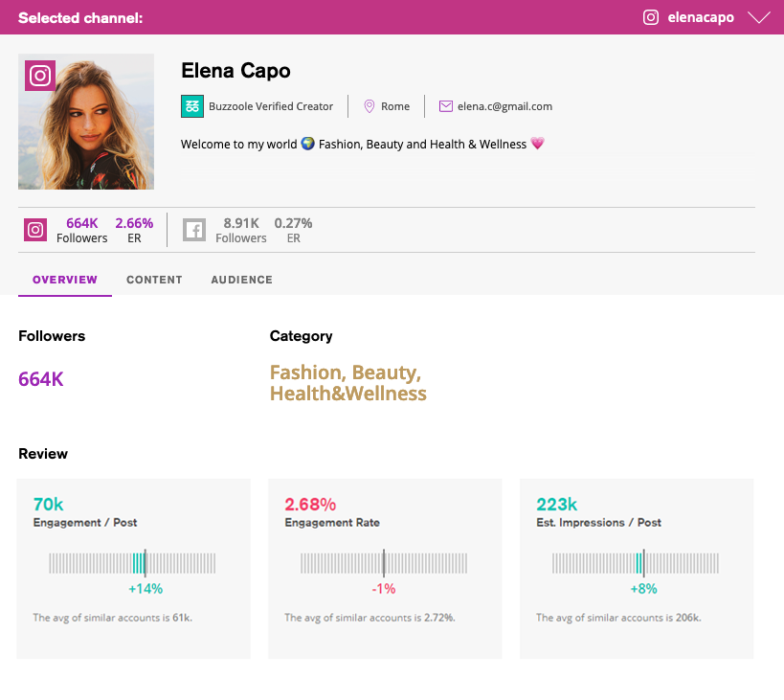The width and height of the screenshot is (784, 700).
Task: Switch to the Overview tab
Action: point(65,280)
